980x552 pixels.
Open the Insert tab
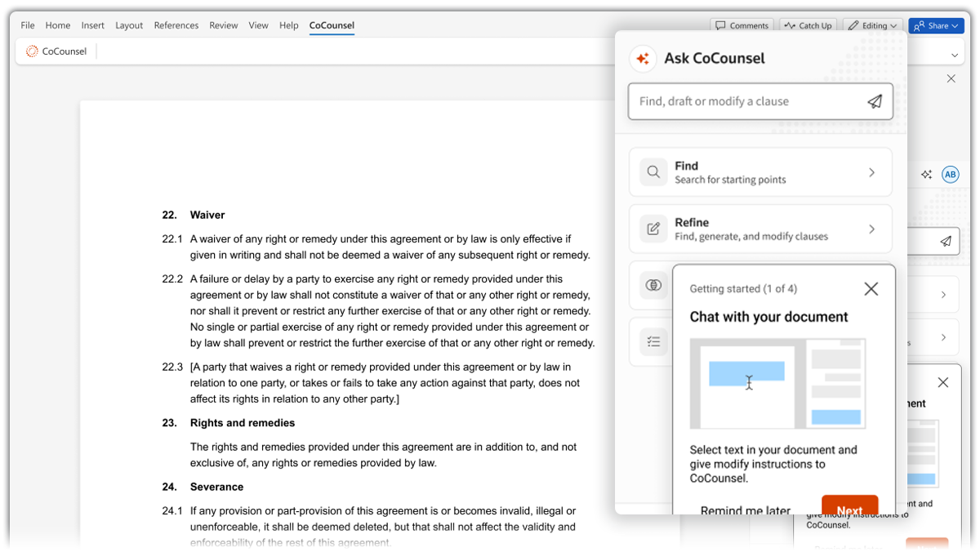92,25
